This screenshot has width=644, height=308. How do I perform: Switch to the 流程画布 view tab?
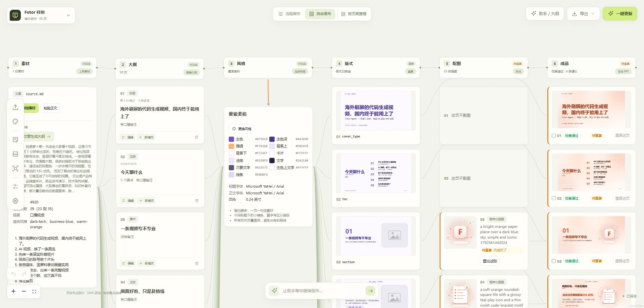[289, 14]
